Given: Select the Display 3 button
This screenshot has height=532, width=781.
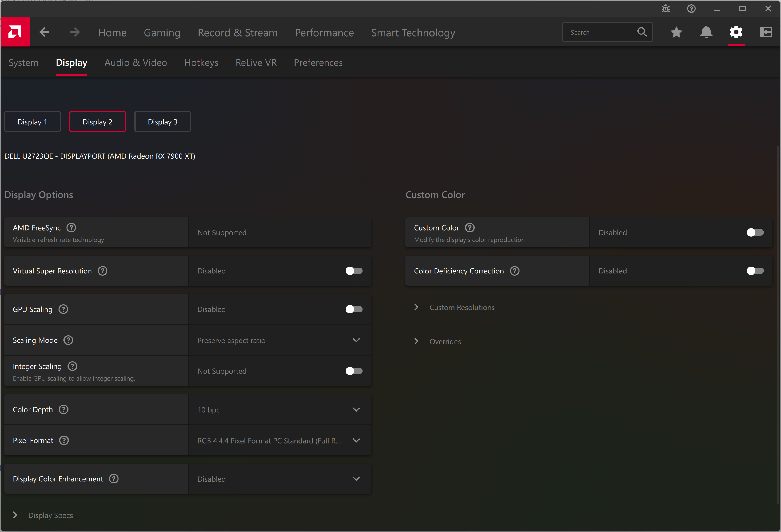Looking at the screenshot, I should click(x=162, y=122).
